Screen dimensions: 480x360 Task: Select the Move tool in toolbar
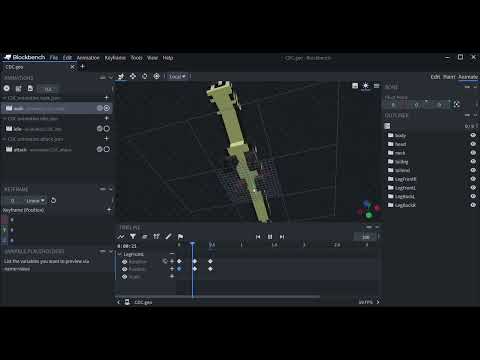[x=133, y=76]
